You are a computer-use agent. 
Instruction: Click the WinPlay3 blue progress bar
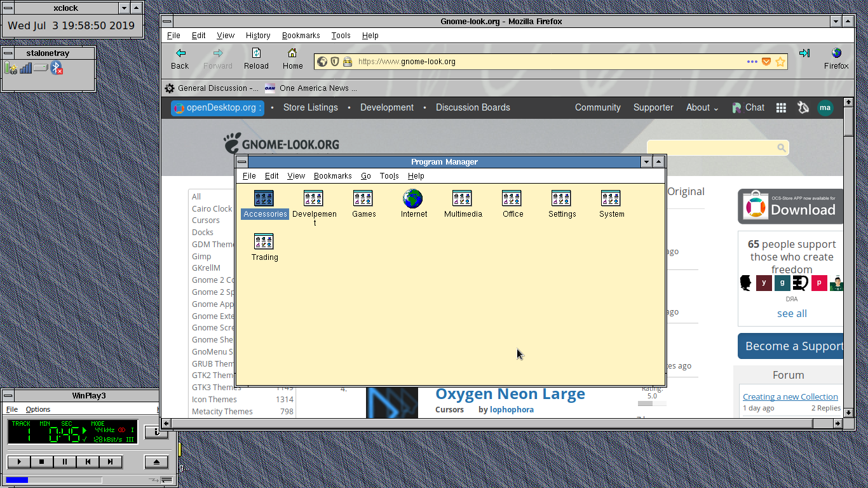click(x=53, y=480)
